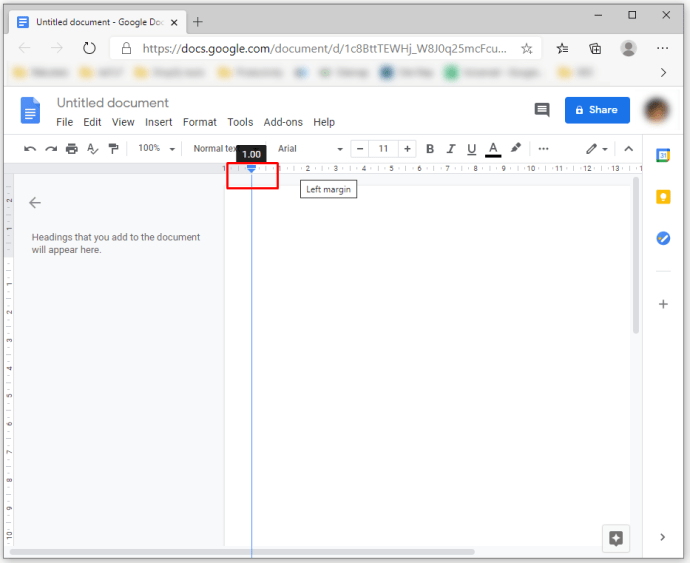Get add-ons with the side panel plus
This screenshot has width=690, height=563.
[663, 304]
